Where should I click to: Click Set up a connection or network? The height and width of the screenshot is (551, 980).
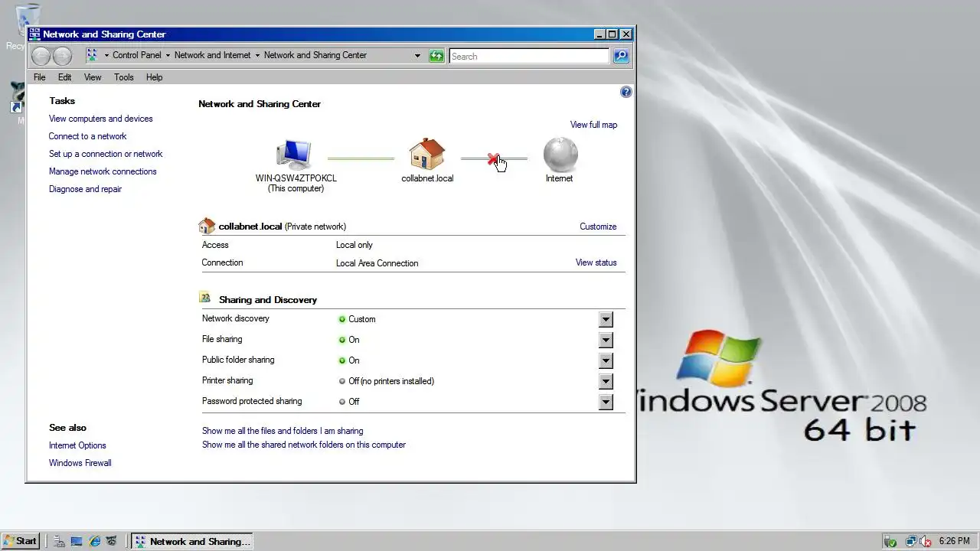click(x=106, y=154)
